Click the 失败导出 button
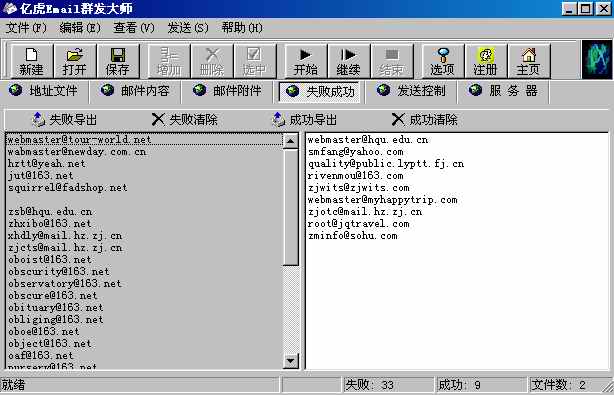Image resolution: width=614 pixels, height=395 pixels. point(65,120)
